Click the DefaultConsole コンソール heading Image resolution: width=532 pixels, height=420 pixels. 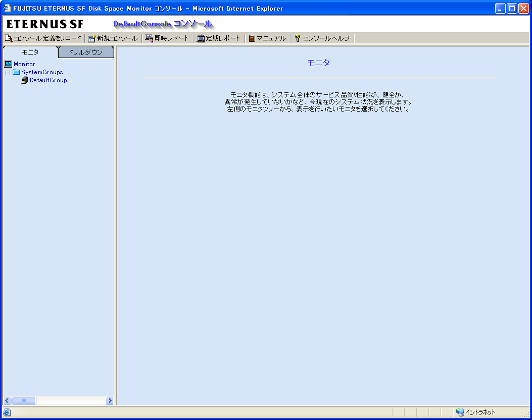click(163, 24)
